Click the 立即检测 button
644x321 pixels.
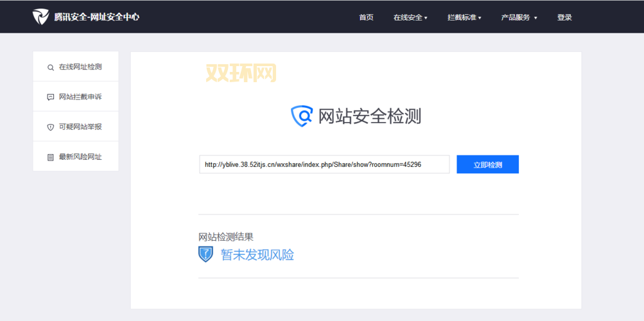(487, 164)
